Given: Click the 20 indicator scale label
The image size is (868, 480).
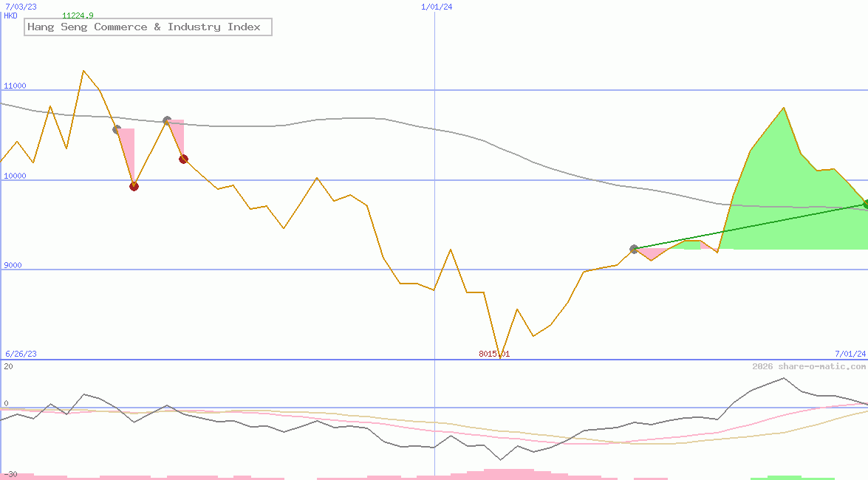Looking at the screenshot, I should [x=8, y=366].
